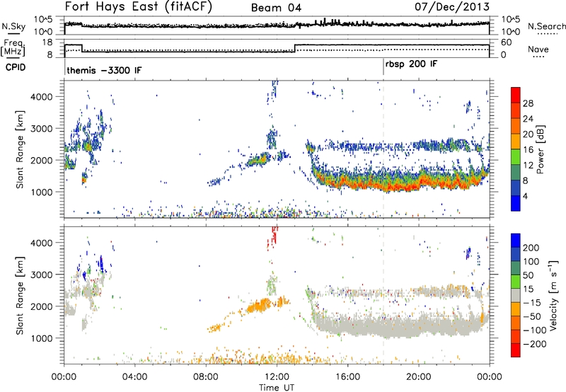Click the '60' Nave axis tick

pos(507,42)
